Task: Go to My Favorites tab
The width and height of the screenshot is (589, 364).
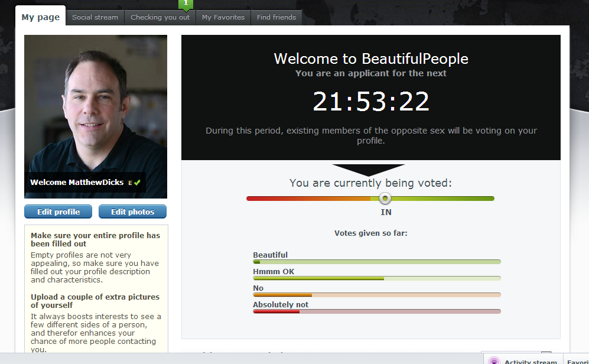Action: (223, 17)
